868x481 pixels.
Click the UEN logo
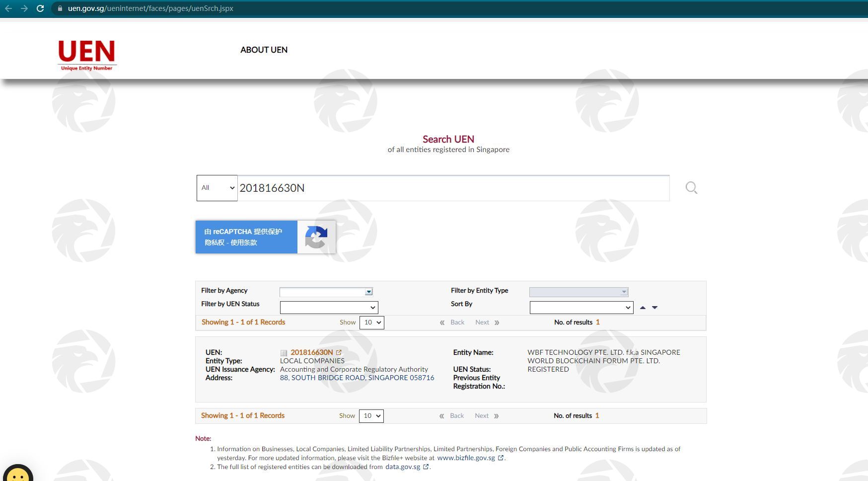(87, 55)
